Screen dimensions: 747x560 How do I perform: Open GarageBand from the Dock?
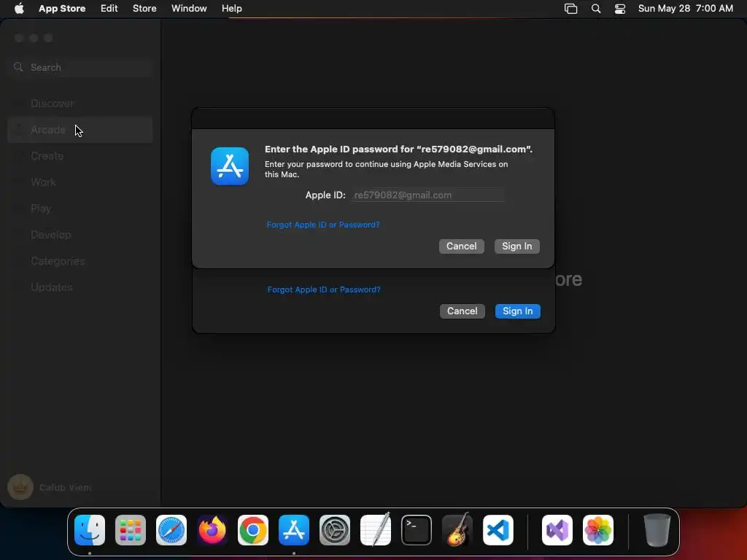(x=457, y=530)
